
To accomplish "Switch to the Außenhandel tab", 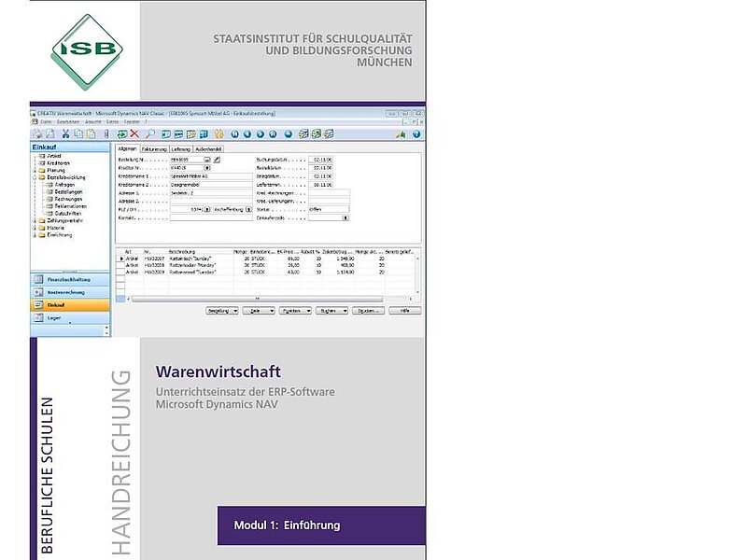I will click(208, 149).
